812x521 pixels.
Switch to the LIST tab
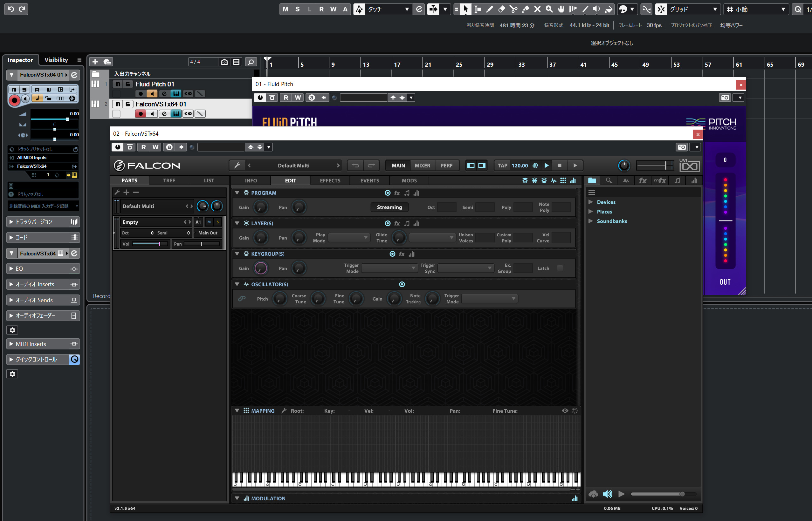209,181
